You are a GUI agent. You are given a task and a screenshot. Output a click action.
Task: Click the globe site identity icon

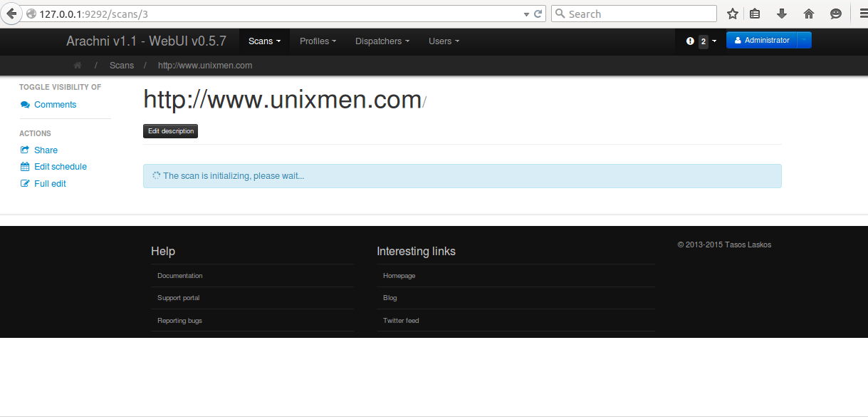point(31,14)
